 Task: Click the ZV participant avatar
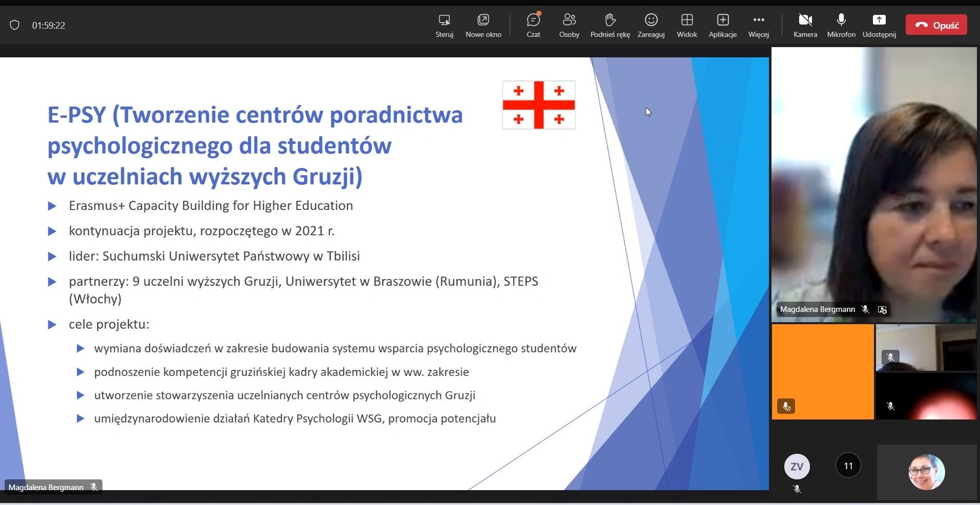click(797, 467)
